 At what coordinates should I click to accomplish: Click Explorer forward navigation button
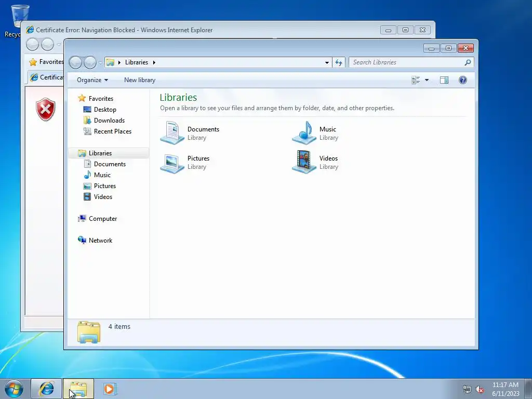coord(90,62)
